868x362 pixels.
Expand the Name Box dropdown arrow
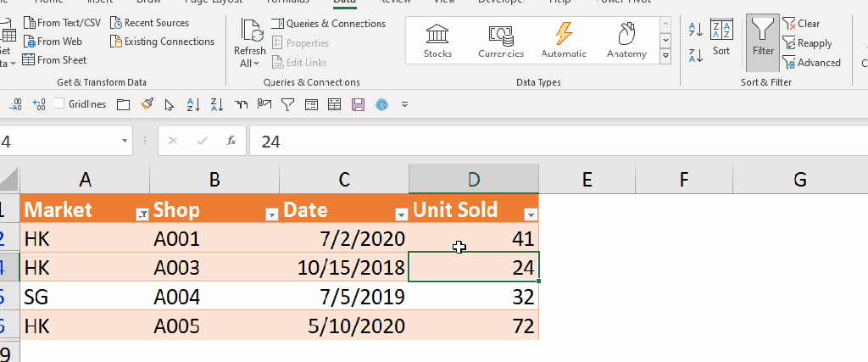click(125, 141)
